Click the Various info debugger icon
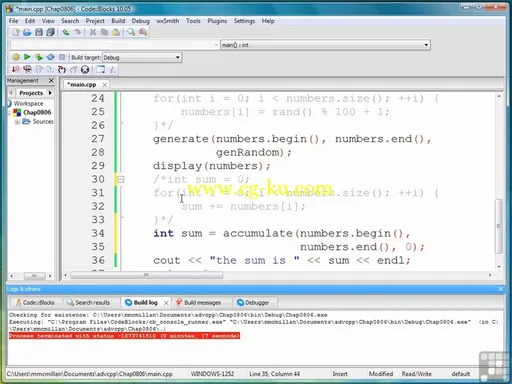Image resolution: width=512 pixels, height=384 pixels. (113, 69)
